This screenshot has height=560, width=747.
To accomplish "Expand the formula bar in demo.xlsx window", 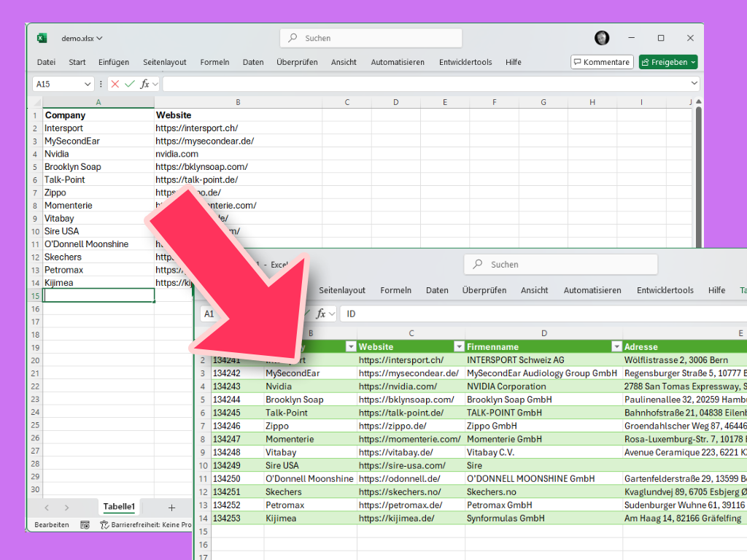I will tap(694, 83).
